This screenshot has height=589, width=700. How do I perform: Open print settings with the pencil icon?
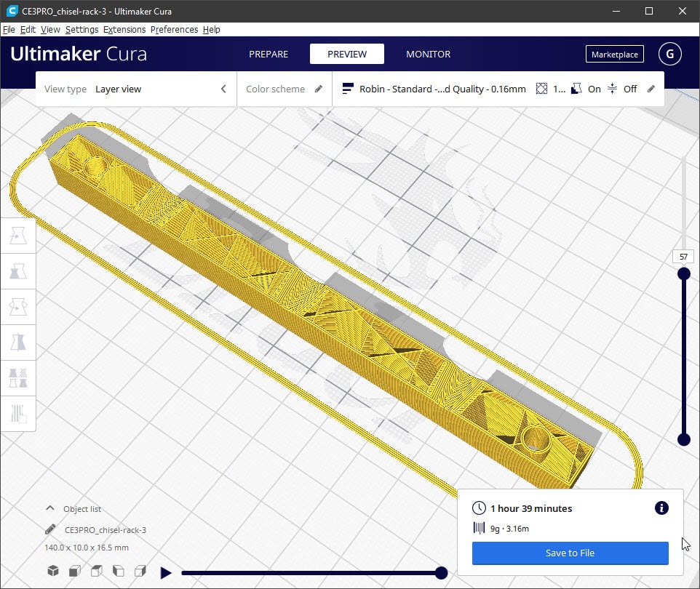651,89
